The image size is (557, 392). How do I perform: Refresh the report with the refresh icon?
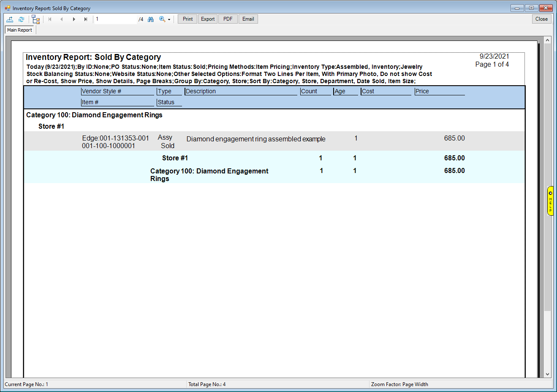21,19
